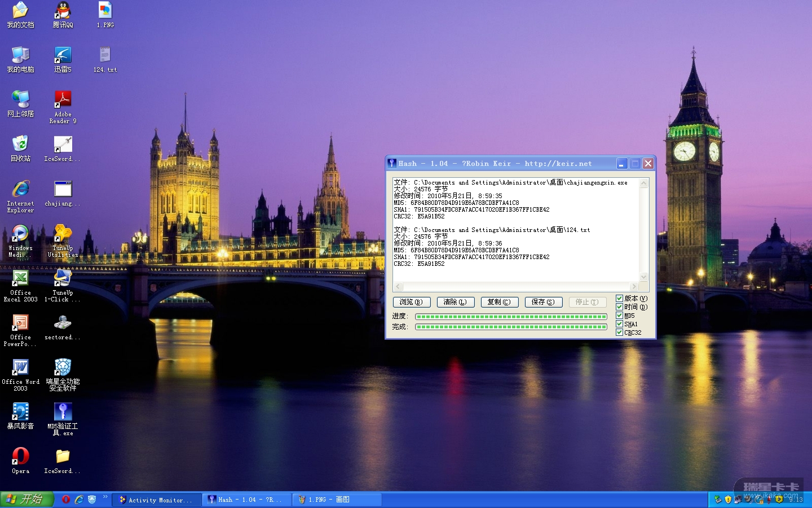Open Windows Media Player desktop icon
812x508 pixels.
pos(20,241)
